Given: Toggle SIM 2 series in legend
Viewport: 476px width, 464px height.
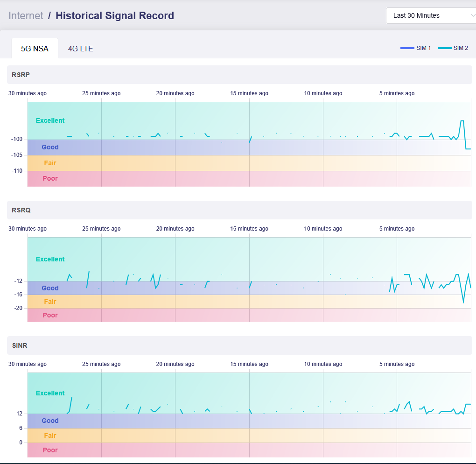Looking at the screenshot, I should click(x=461, y=48).
